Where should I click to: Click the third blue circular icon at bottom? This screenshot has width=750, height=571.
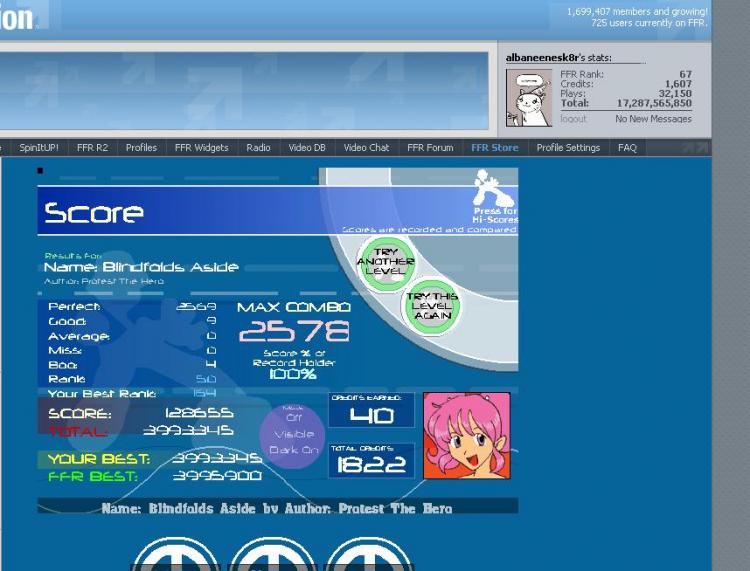coord(368,555)
